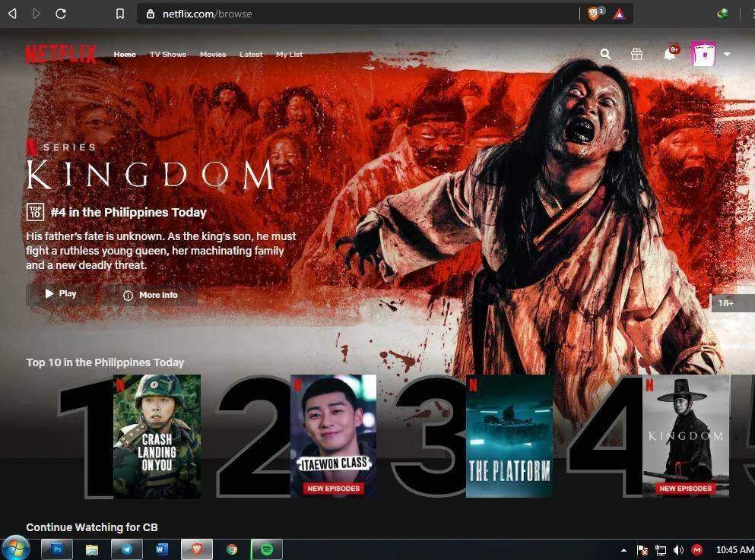Open the Windows Start button
755x560 pixels.
[16, 549]
